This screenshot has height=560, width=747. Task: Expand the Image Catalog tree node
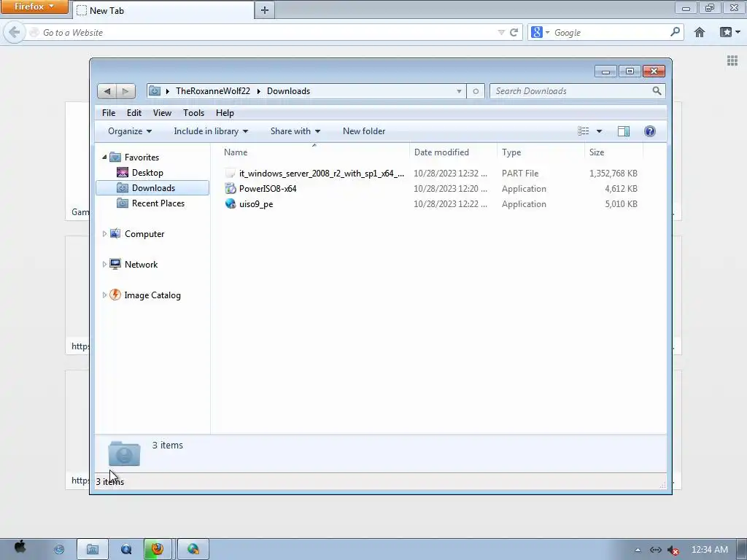point(104,295)
